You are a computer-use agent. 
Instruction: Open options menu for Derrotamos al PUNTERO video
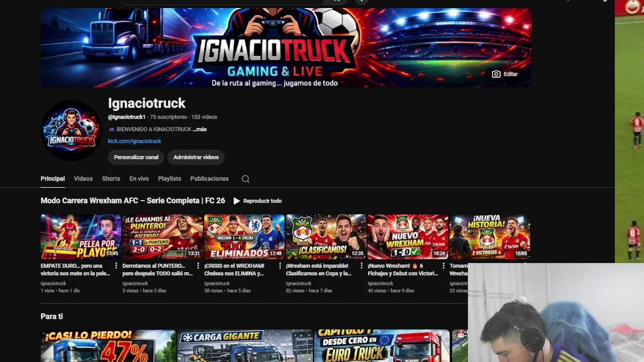coord(198,266)
